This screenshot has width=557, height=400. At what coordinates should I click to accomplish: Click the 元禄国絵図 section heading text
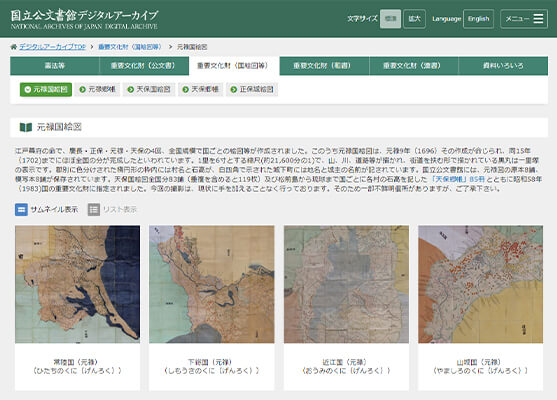point(59,127)
